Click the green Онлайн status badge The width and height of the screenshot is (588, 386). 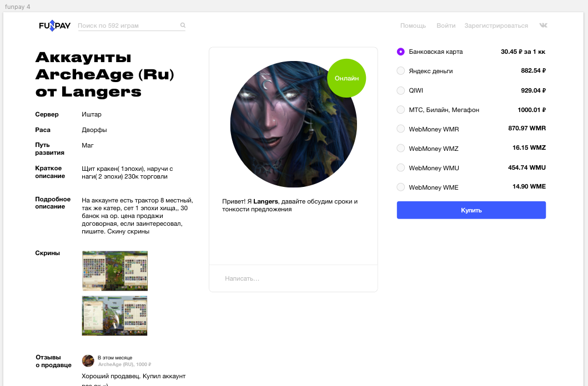click(346, 78)
